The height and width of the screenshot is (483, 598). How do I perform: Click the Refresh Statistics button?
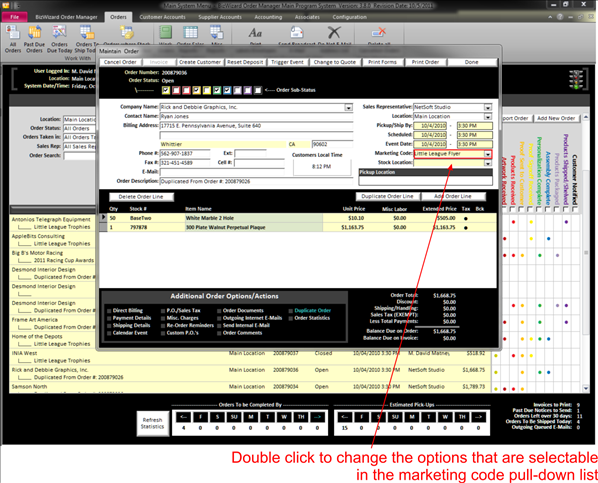(x=153, y=423)
